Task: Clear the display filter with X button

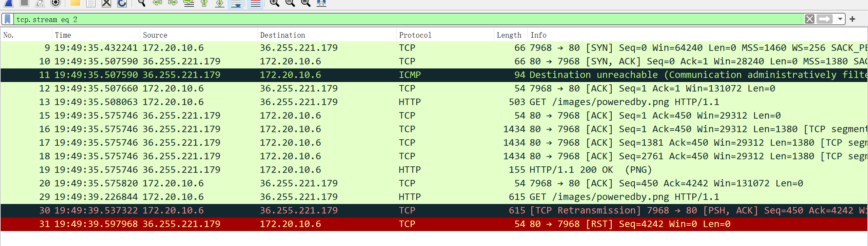Action: (x=810, y=19)
